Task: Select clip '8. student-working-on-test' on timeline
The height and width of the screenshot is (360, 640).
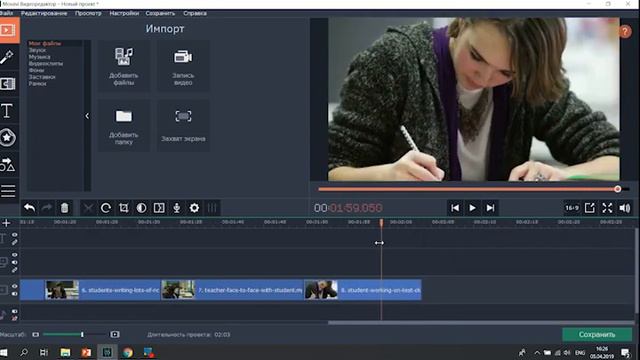Action: tap(363, 290)
